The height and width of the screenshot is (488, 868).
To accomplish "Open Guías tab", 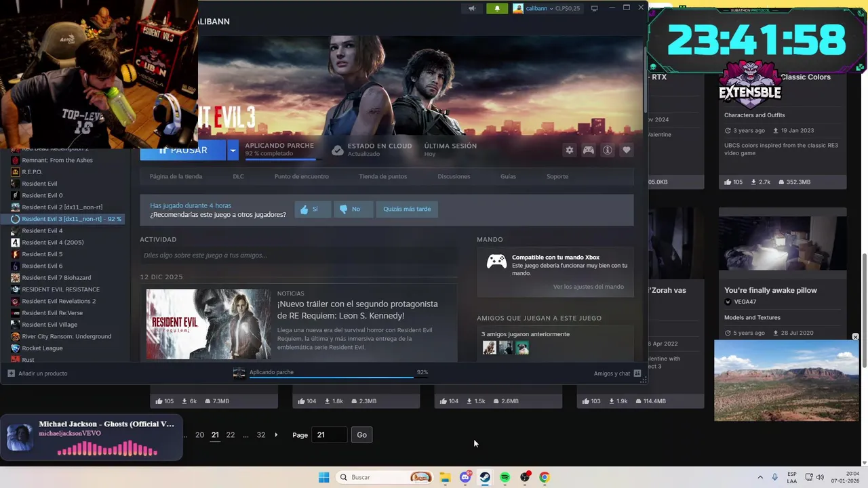I will point(508,176).
